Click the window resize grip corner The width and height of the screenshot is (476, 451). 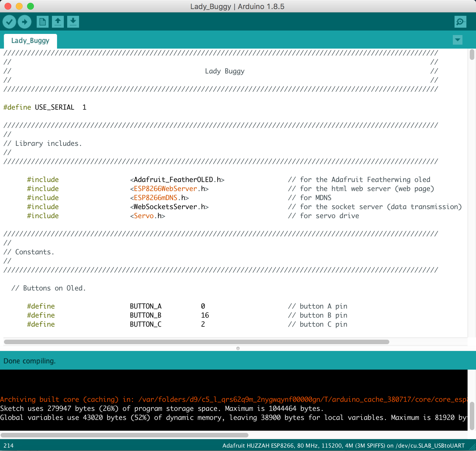pyautogui.click(x=472, y=447)
